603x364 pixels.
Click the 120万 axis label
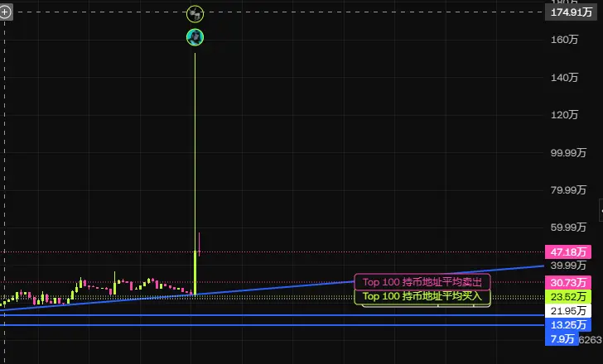tap(564, 115)
